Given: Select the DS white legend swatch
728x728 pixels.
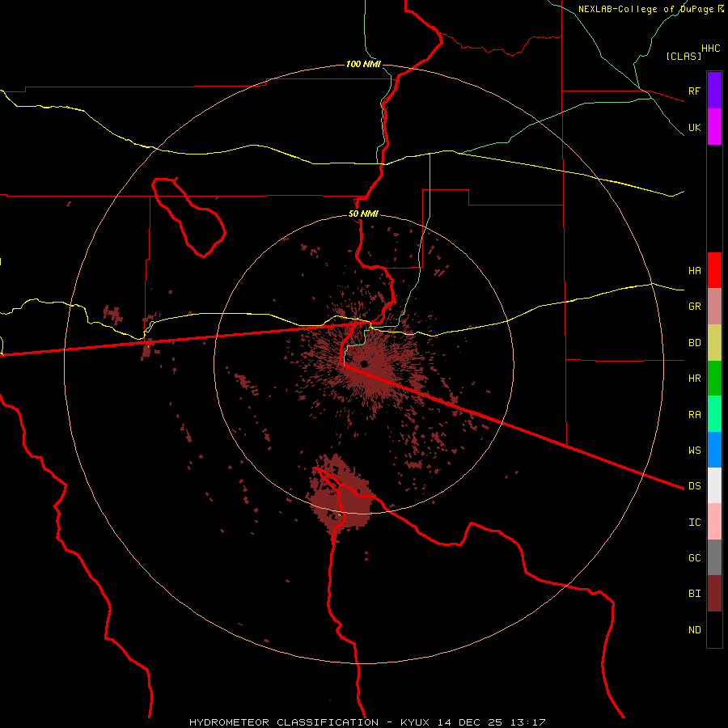Looking at the screenshot, I should 714,485.
